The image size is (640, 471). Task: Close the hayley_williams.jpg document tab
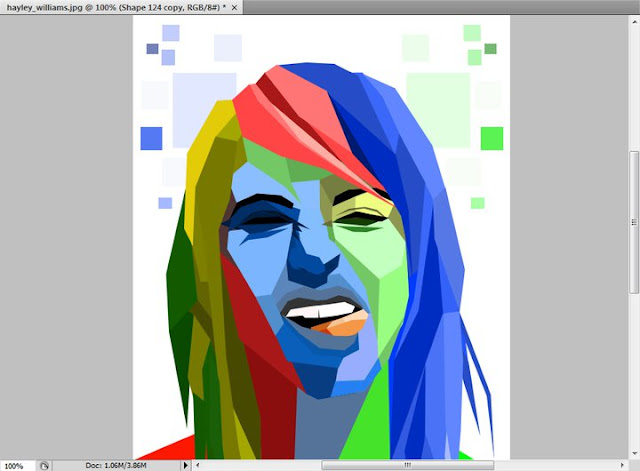tap(235, 7)
